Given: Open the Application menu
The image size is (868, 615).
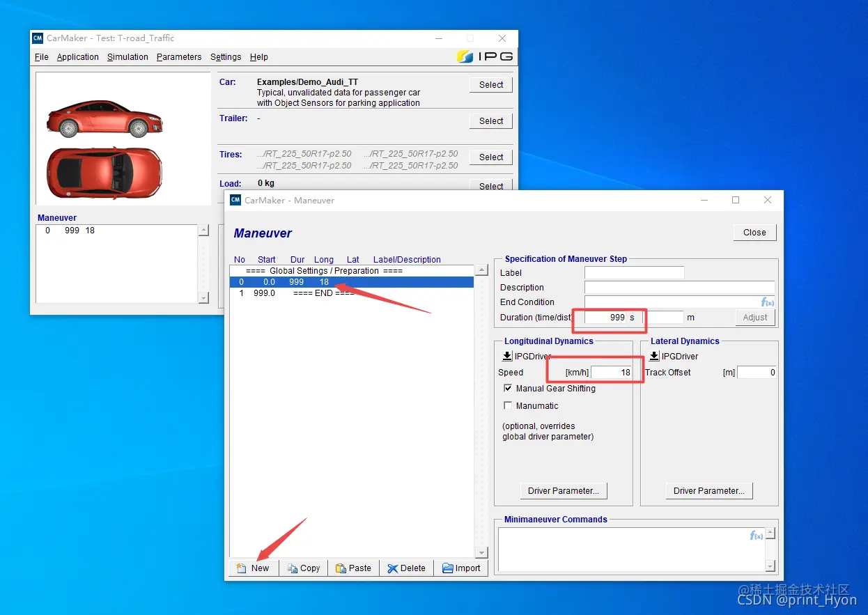Looking at the screenshot, I should coord(78,57).
